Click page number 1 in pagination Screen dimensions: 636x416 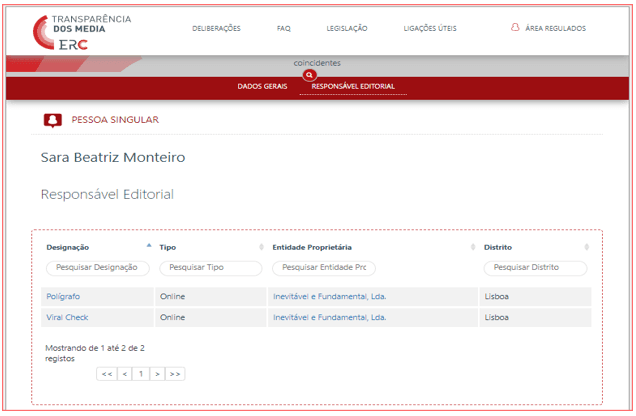coord(141,374)
